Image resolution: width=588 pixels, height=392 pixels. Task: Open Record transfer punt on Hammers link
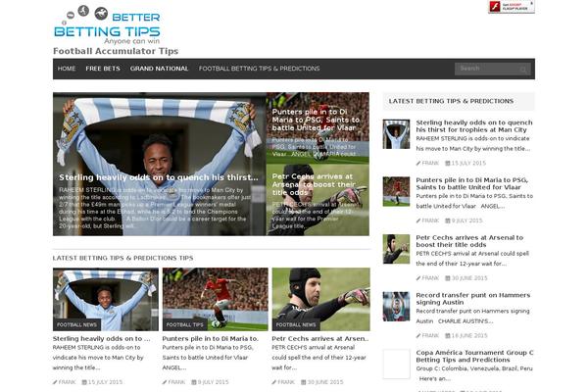point(473,299)
